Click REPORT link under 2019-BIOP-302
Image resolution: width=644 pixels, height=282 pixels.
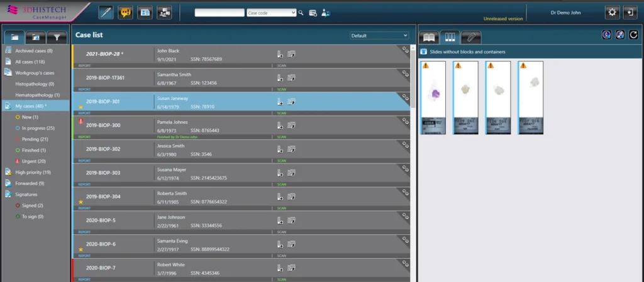(x=84, y=161)
